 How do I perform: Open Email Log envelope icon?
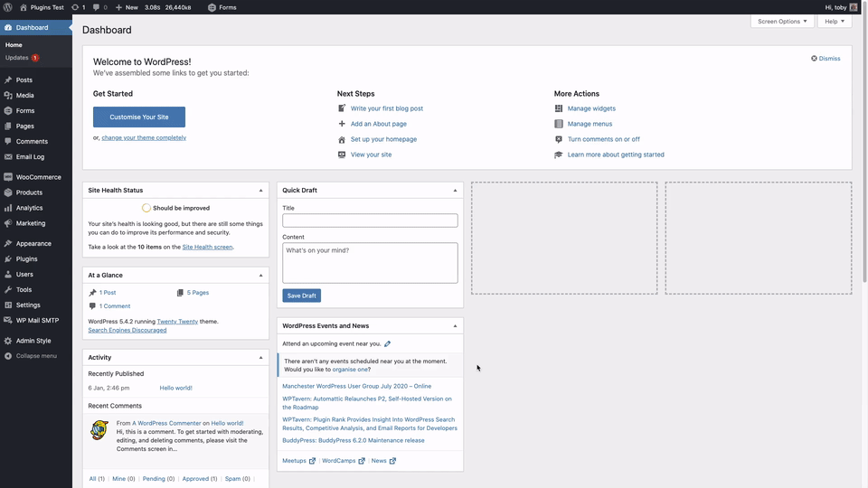click(8, 156)
